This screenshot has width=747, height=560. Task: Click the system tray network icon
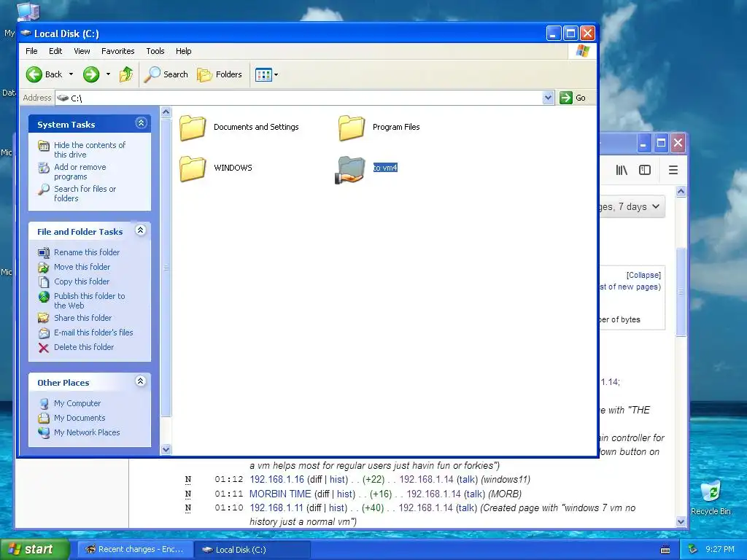693,550
